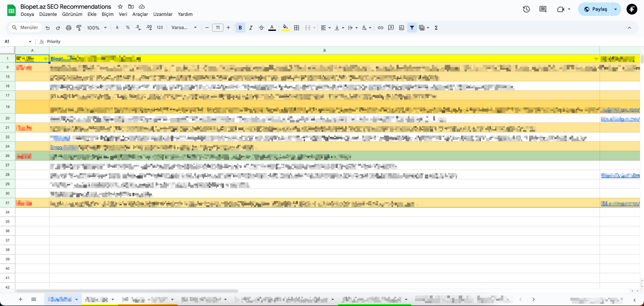644x306 pixels.
Task: Apply percent format icon
Action: point(128,28)
